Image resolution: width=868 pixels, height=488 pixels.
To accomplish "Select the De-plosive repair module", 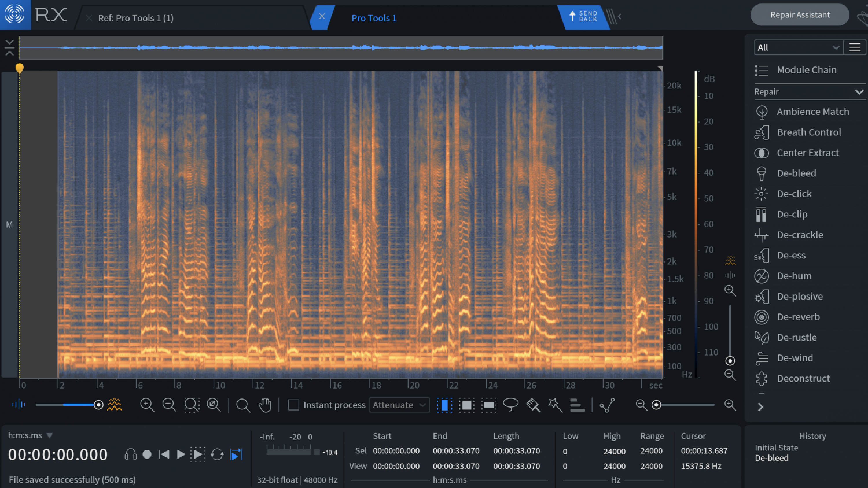I will [x=799, y=296].
